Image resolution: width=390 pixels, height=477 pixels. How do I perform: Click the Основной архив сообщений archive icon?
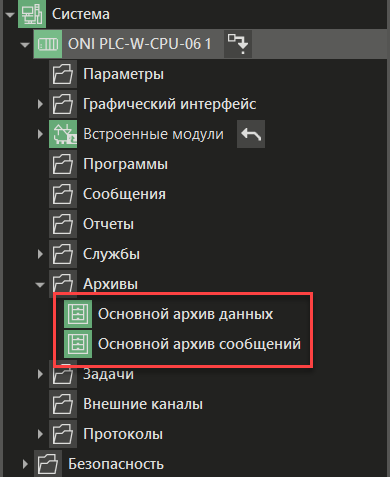point(78,344)
